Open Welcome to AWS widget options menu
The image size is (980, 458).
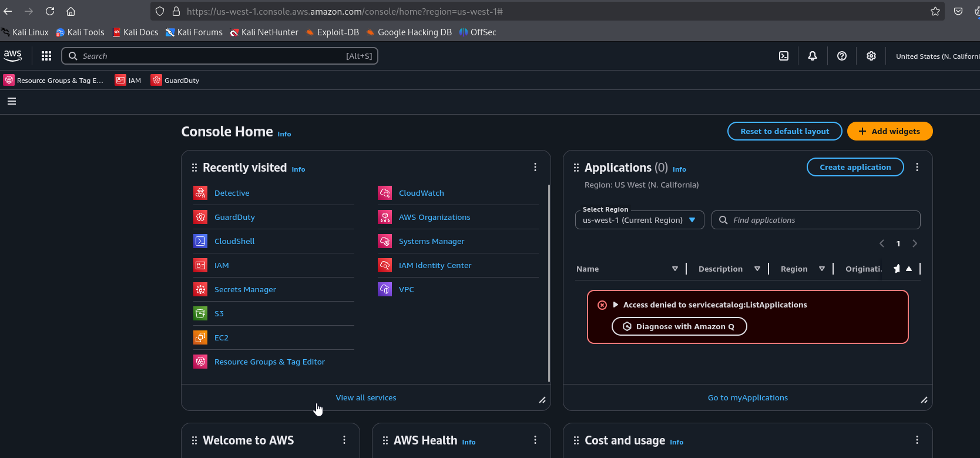344,440
